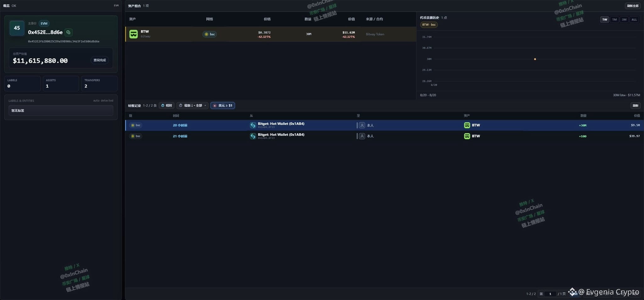The image size is (644, 300).
Task: Click the bsc chain badge in the 21 小时前 row
Action: pos(136,136)
